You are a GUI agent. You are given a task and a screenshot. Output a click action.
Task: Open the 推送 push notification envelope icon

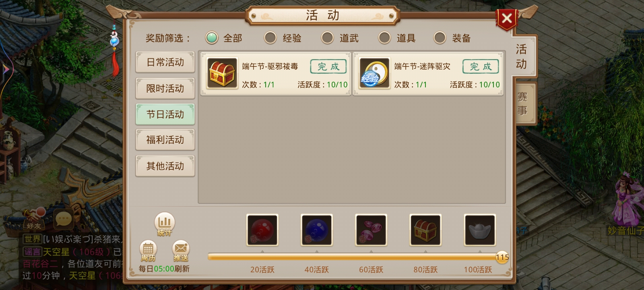pyautogui.click(x=181, y=250)
